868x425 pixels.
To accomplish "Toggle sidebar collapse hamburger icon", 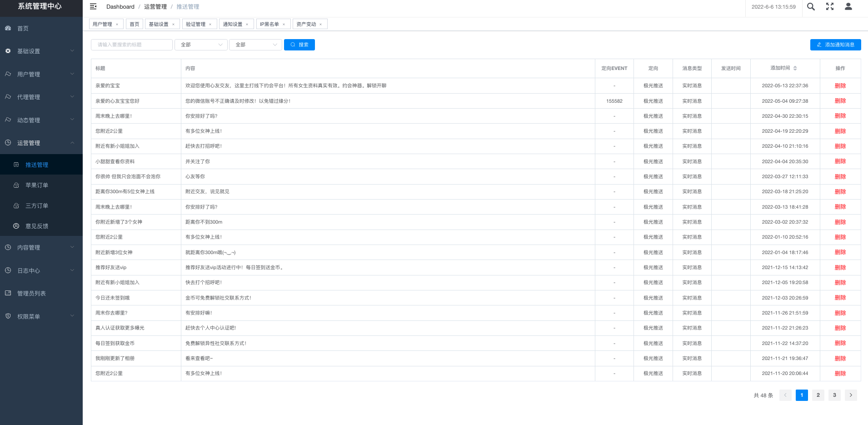I will [93, 6].
